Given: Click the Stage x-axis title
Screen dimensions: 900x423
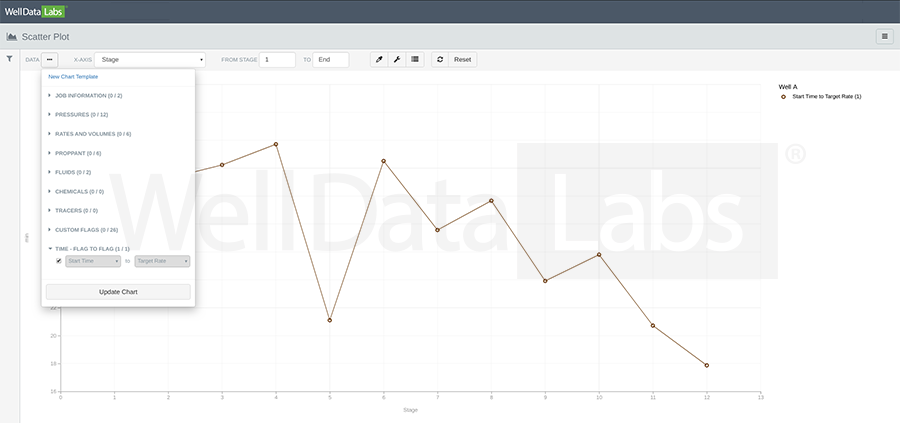Looking at the screenshot, I should [x=410, y=410].
